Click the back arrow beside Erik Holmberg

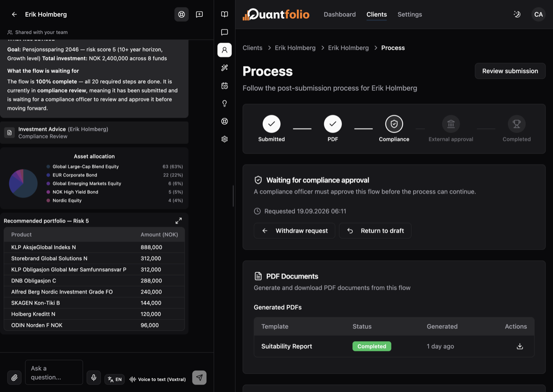pos(14,14)
